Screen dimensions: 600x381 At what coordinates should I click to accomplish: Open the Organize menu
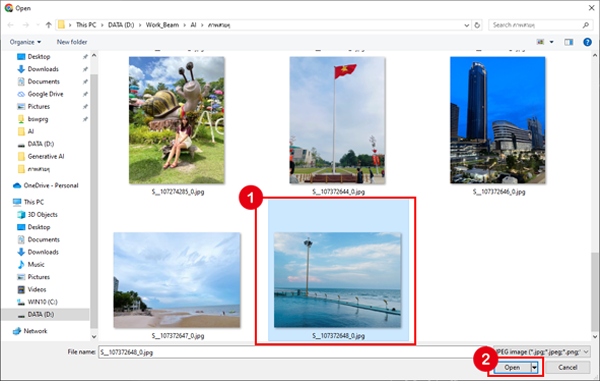(25, 42)
